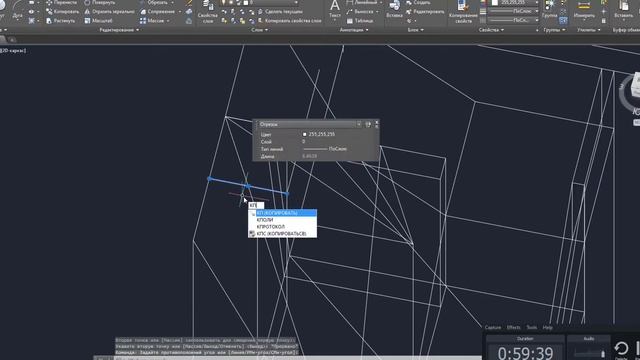Expand the Свойства panel
Image resolution: width=640 pixels, height=360 pixels.
click(491, 30)
